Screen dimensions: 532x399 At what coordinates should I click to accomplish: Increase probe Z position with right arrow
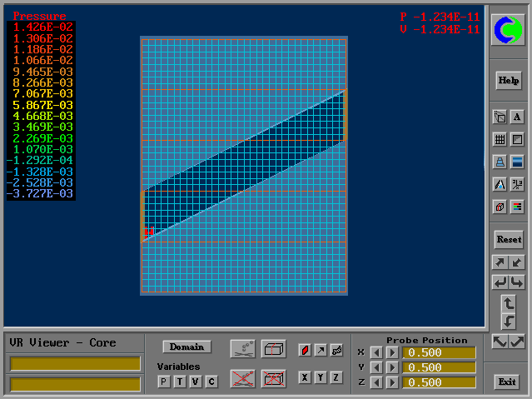pos(393,382)
